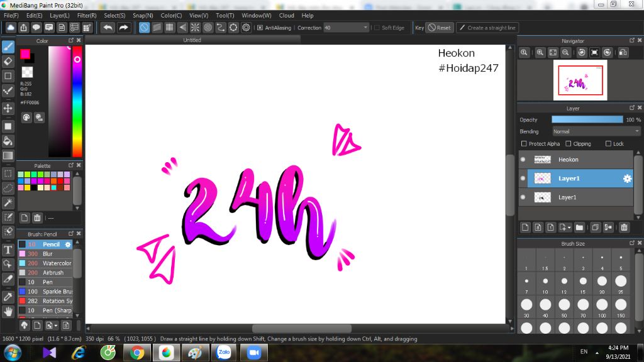Open the Layer menu
644x362 pixels.
pos(60,15)
